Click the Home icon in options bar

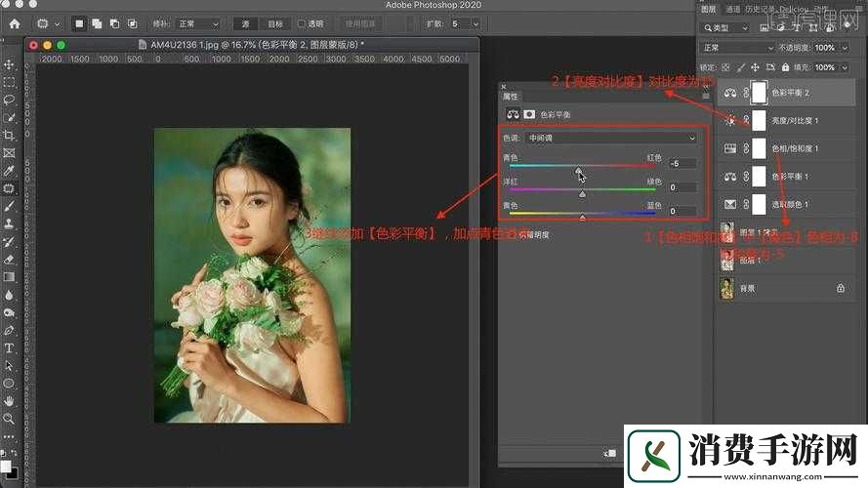pos(15,22)
